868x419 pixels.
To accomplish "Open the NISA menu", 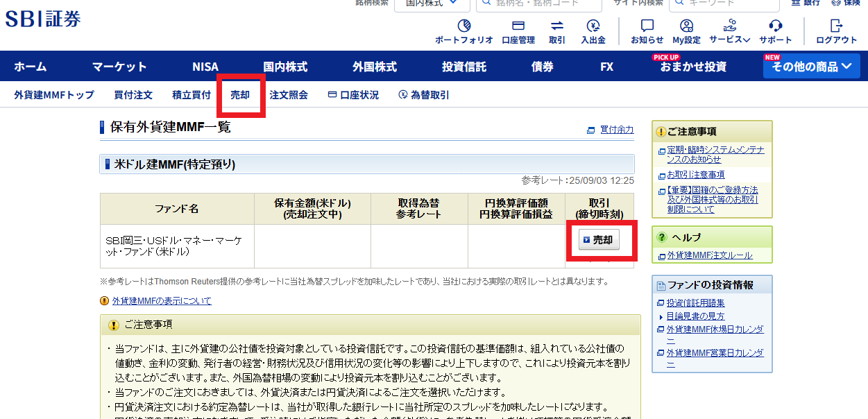I will [205, 67].
